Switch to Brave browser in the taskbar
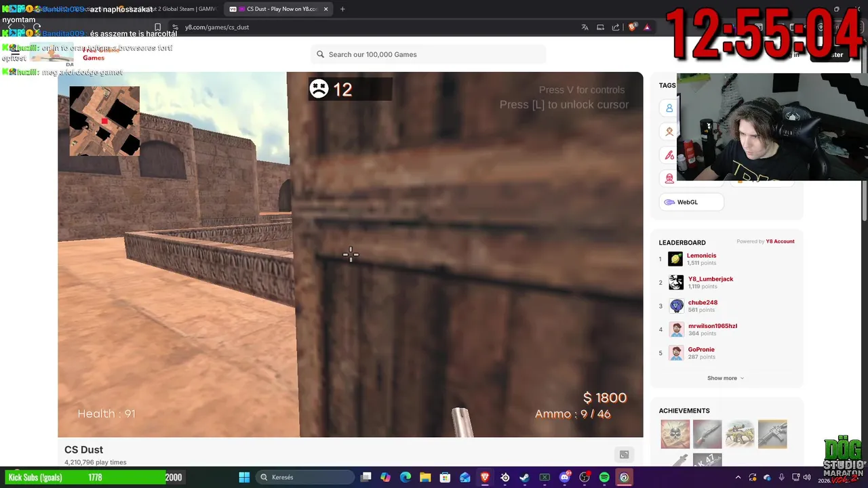 tap(485, 477)
